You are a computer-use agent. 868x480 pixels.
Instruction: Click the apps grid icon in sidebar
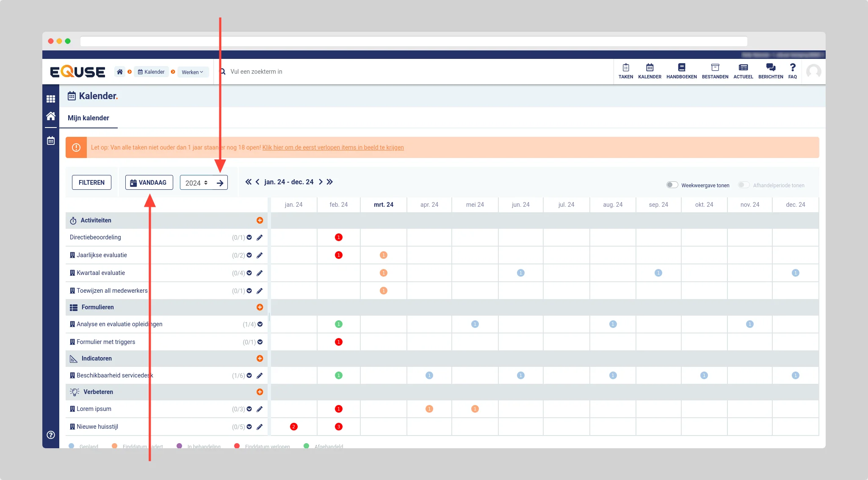[51, 99]
